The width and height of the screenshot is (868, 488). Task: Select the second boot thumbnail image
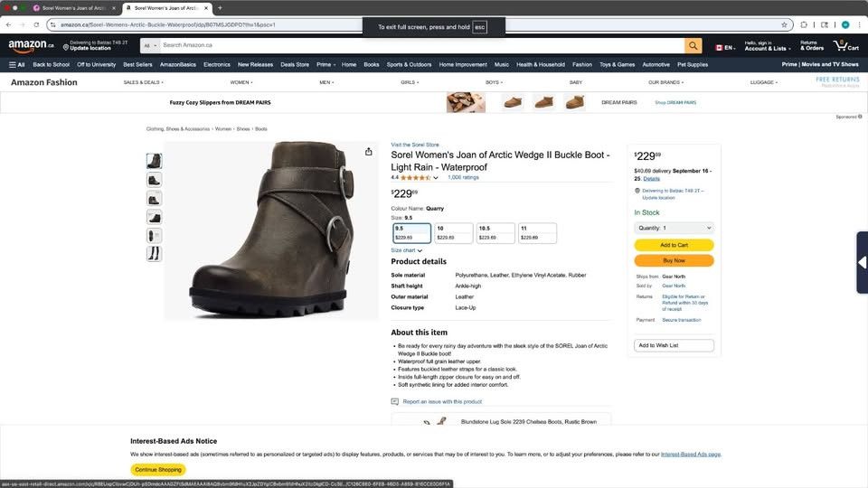pos(154,180)
